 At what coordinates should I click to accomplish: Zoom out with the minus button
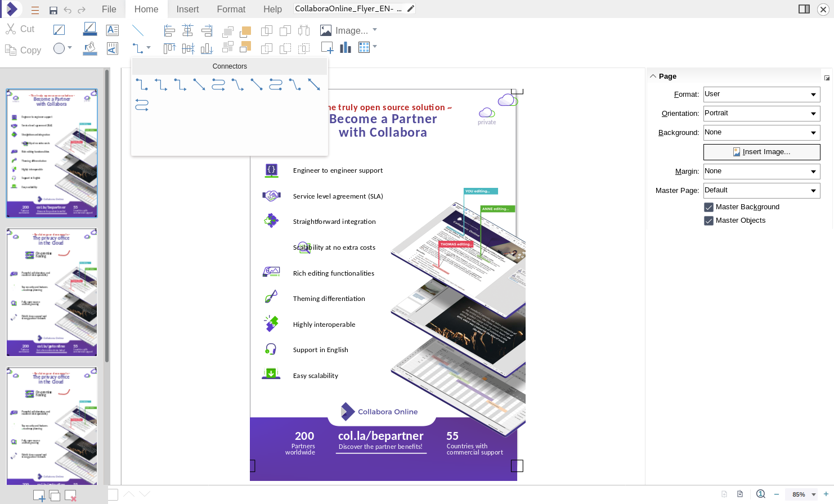777,494
